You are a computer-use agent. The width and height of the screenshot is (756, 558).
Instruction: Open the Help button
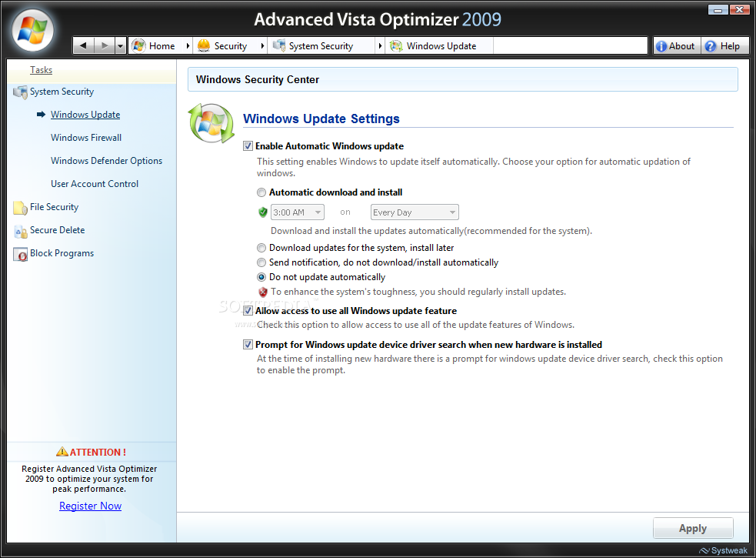pos(724,46)
